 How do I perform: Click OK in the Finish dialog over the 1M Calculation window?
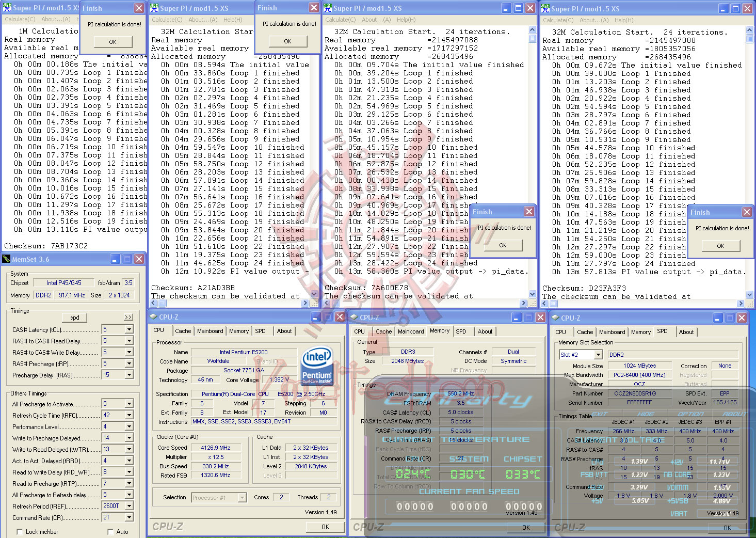point(112,42)
